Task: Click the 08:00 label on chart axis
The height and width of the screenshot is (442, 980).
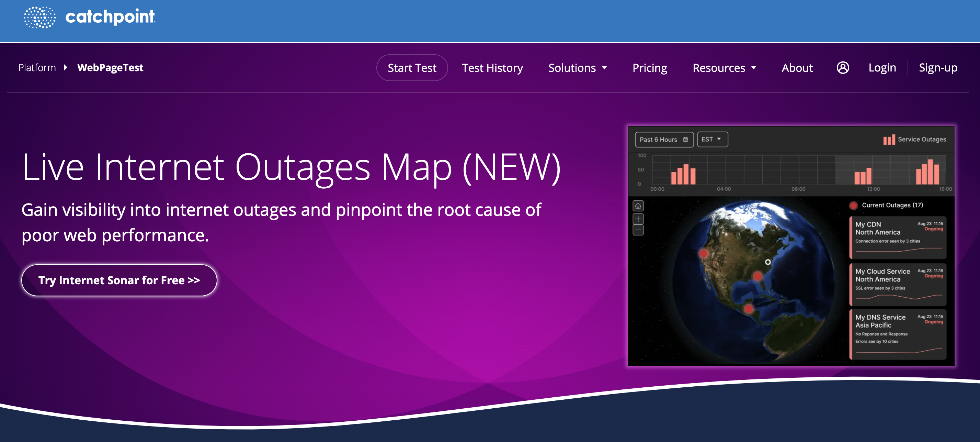Action: click(x=798, y=189)
